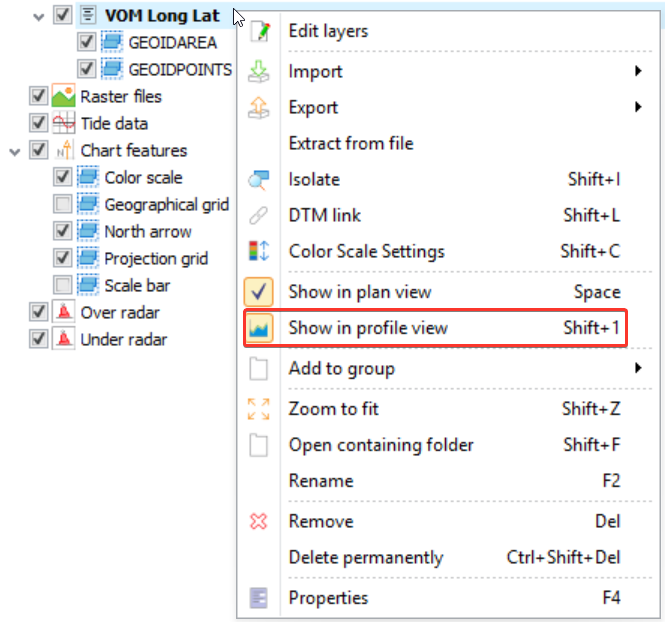
Task: Expand the Add to group submenu
Action: click(637, 369)
